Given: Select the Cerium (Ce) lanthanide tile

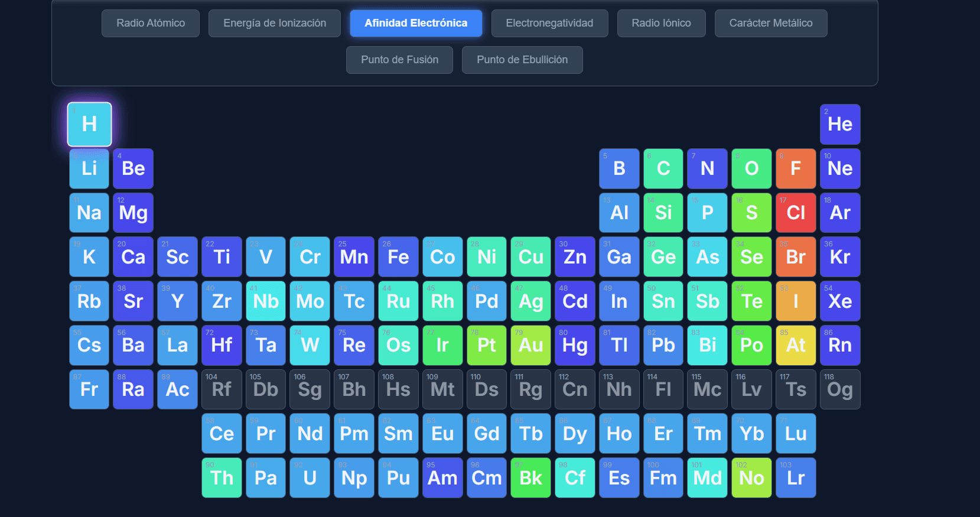Looking at the screenshot, I should click(222, 434).
